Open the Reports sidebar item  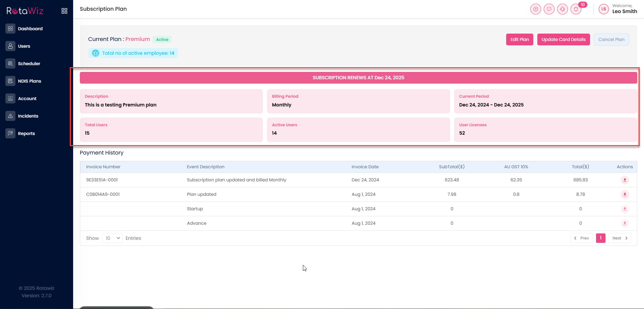point(26,134)
